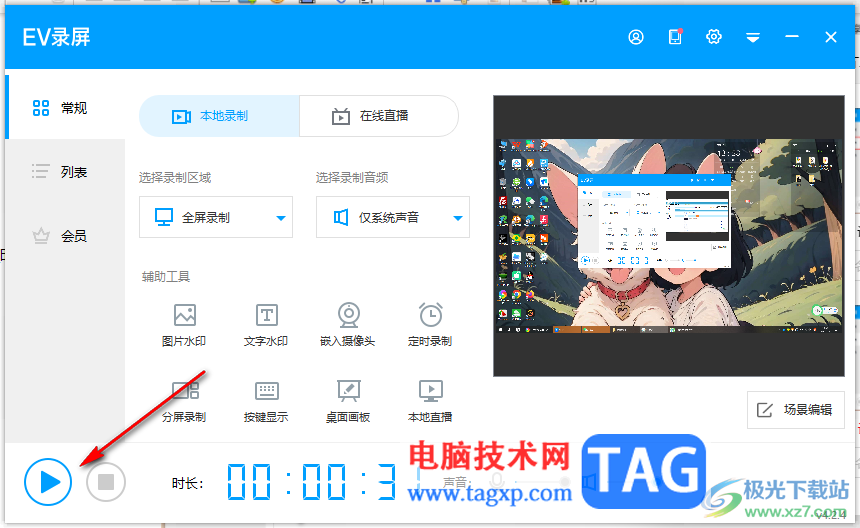This screenshot has height=528, width=860.
Task: Open the 分屏录制 tool
Action: (x=184, y=401)
